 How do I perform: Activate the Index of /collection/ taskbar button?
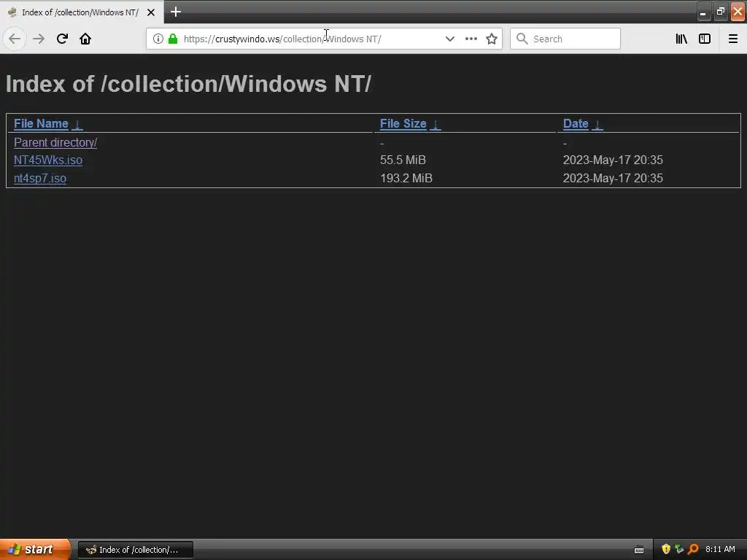pos(136,550)
